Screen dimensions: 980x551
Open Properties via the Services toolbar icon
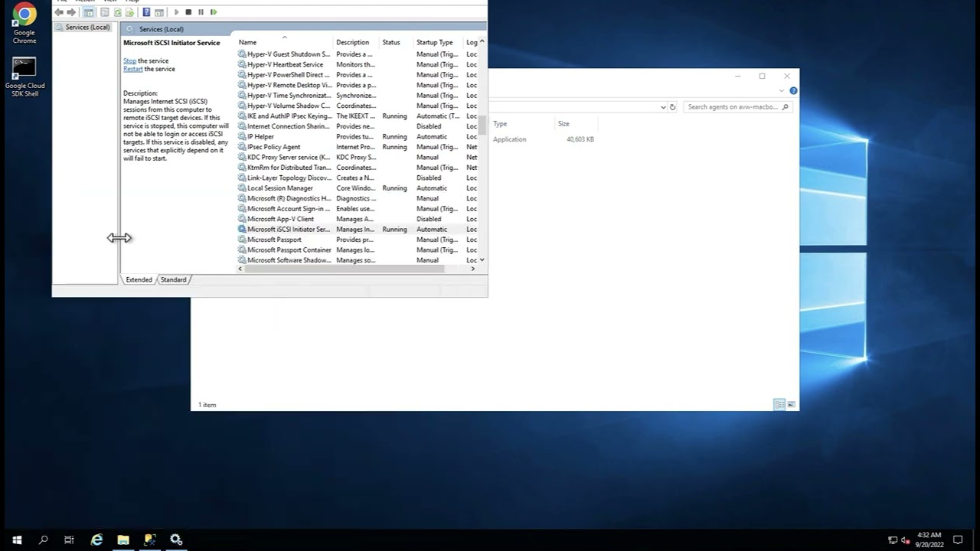point(105,12)
